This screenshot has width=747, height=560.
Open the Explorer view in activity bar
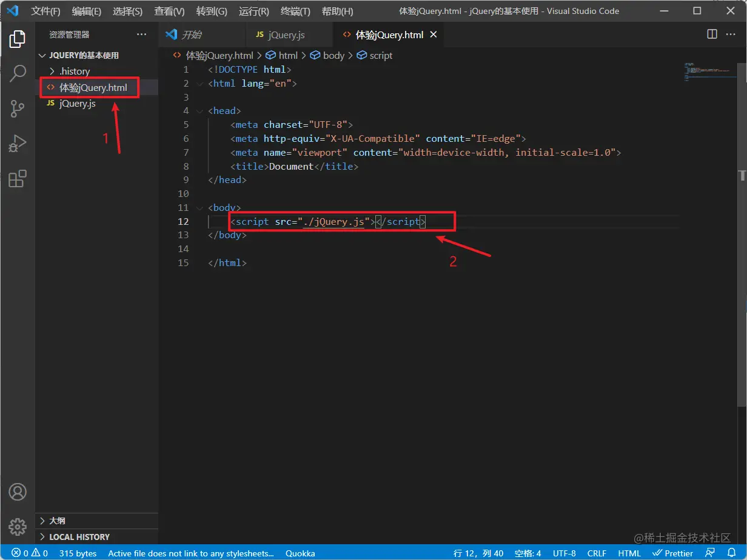pyautogui.click(x=18, y=39)
